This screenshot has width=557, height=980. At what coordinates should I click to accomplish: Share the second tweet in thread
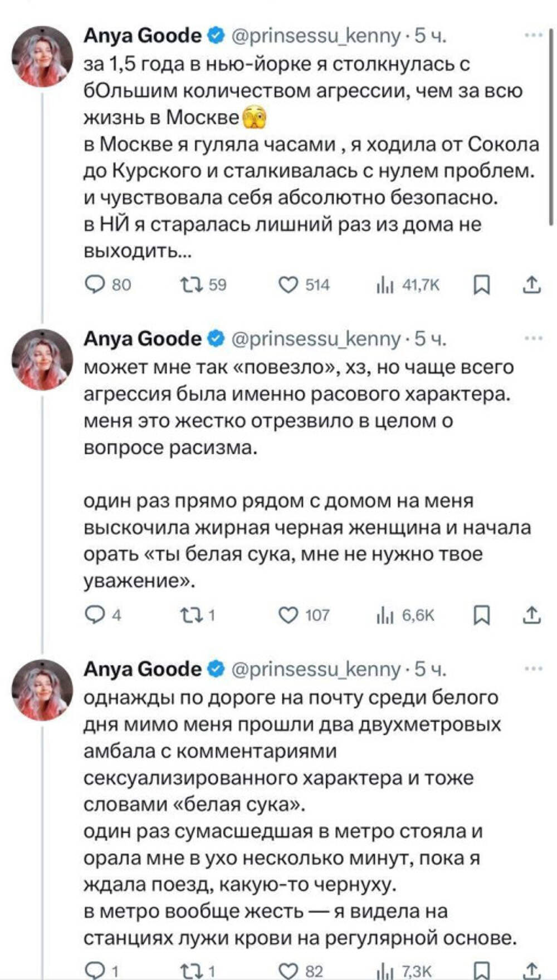point(532,615)
